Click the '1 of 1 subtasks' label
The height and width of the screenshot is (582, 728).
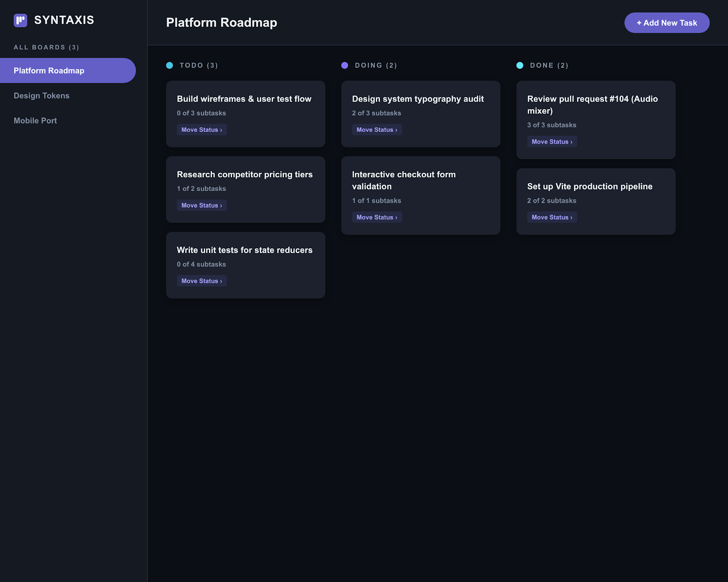377,201
